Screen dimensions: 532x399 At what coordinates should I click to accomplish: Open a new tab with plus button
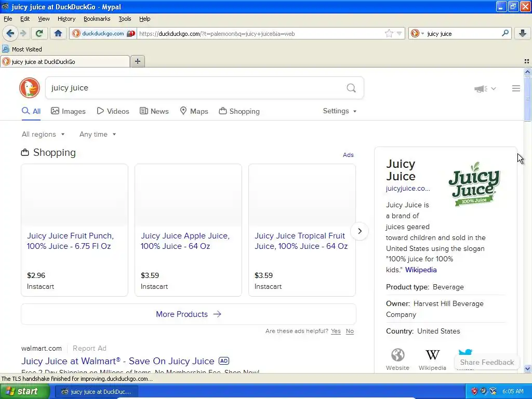pos(137,61)
